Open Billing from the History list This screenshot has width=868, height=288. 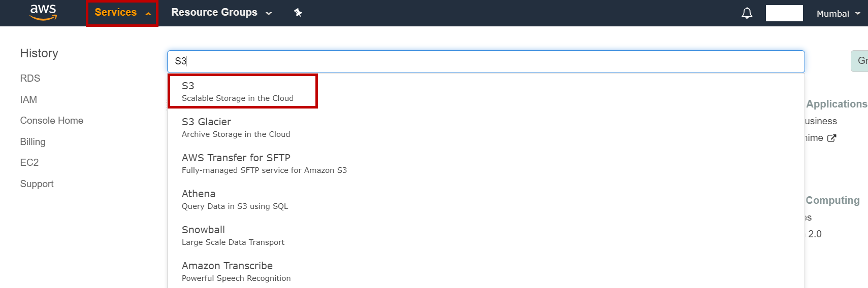33,142
